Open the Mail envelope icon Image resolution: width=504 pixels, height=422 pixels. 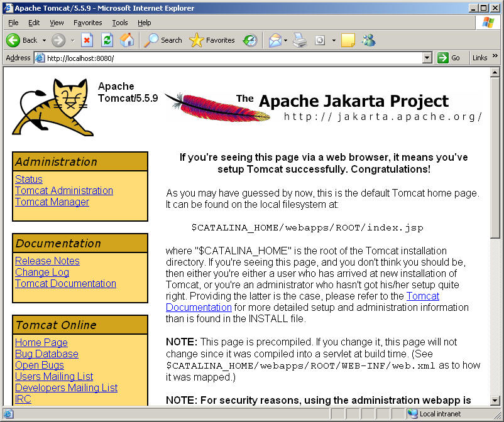(x=275, y=40)
